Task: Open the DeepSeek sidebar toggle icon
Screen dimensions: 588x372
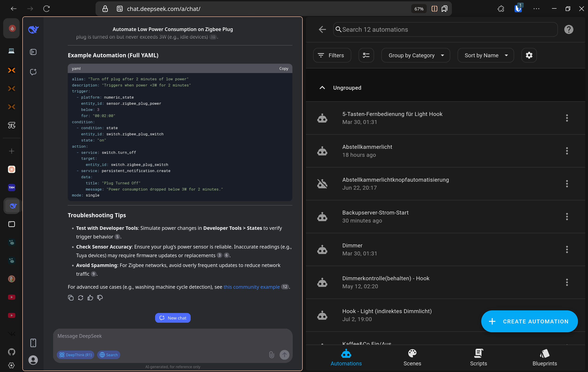Action: point(33,52)
